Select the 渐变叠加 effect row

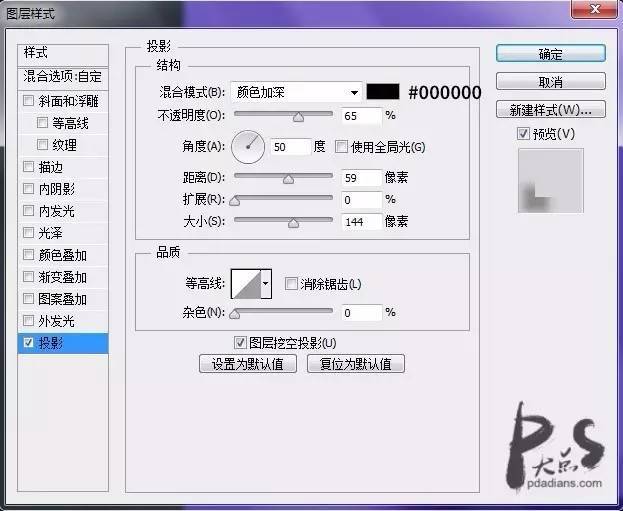point(63,277)
